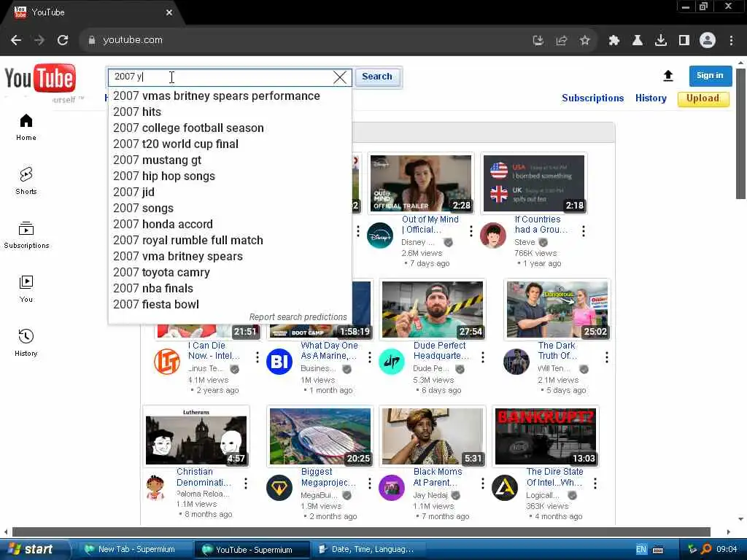747x560 pixels.
Task: Open options menu for Dude Perfect Headquarters video
Action: point(483,357)
